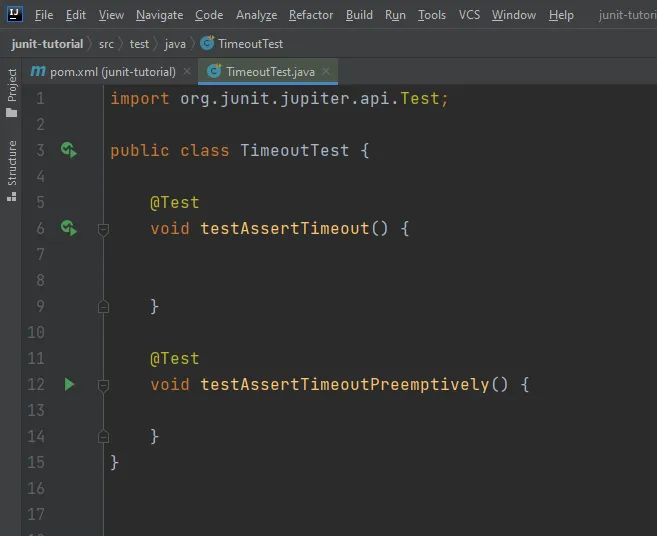This screenshot has height=536, width=657.
Task: Click the IntelliJ IDEA logo icon
Action: 14,14
